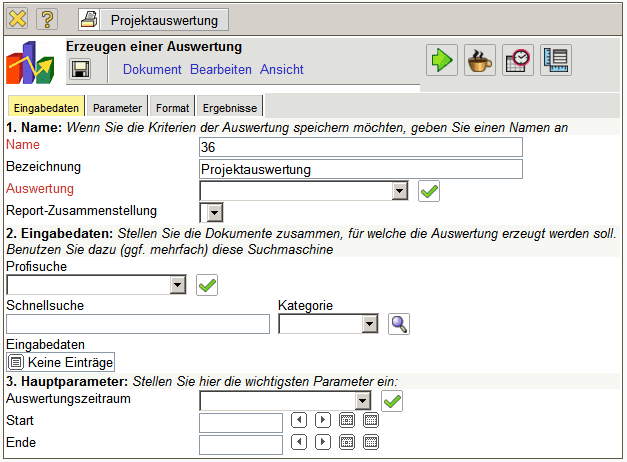Click the magnifying glass search icon
627x462 pixels.
coord(399,323)
